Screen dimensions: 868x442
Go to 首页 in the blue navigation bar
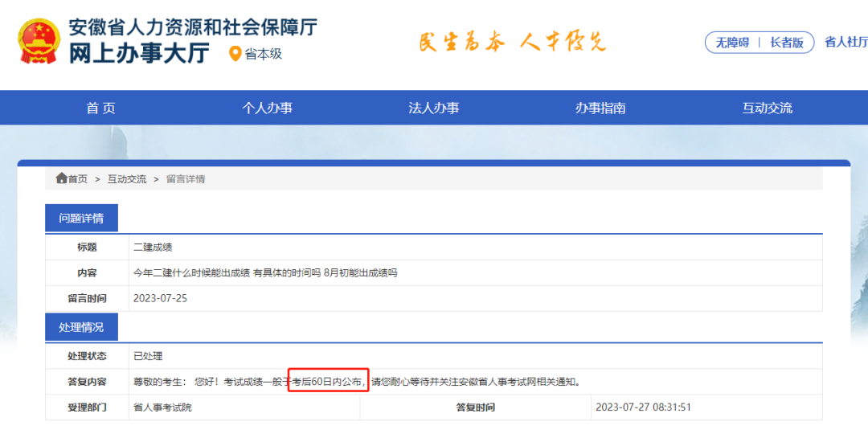click(100, 108)
